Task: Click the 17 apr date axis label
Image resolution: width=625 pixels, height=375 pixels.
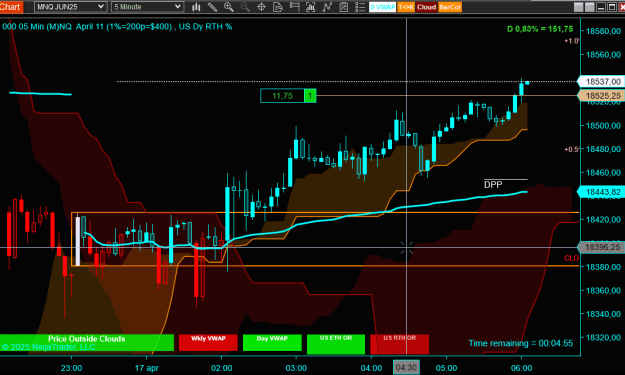Action: [x=147, y=368]
